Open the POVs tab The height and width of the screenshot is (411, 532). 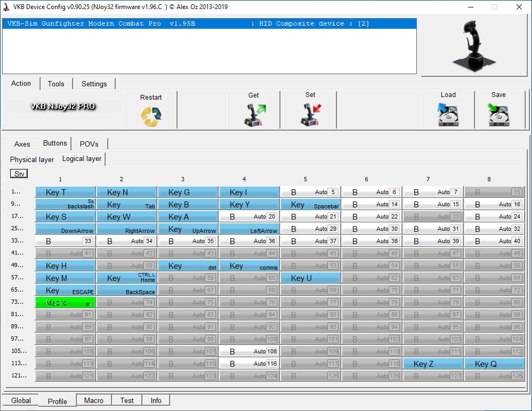[89, 144]
